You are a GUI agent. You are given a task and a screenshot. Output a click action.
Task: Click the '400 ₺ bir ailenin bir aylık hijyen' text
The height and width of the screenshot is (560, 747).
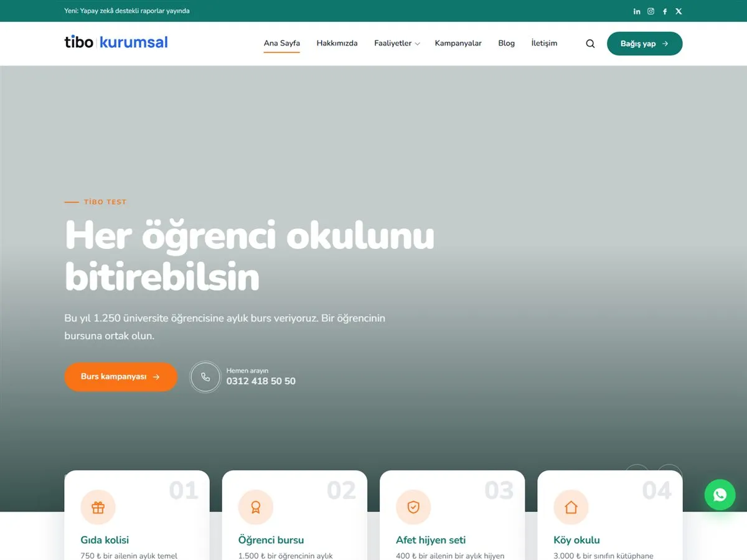450,556
